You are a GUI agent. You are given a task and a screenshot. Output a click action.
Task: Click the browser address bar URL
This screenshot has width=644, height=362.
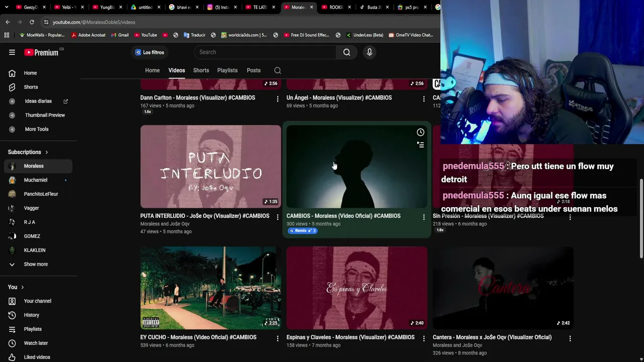pyautogui.click(x=94, y=22)
